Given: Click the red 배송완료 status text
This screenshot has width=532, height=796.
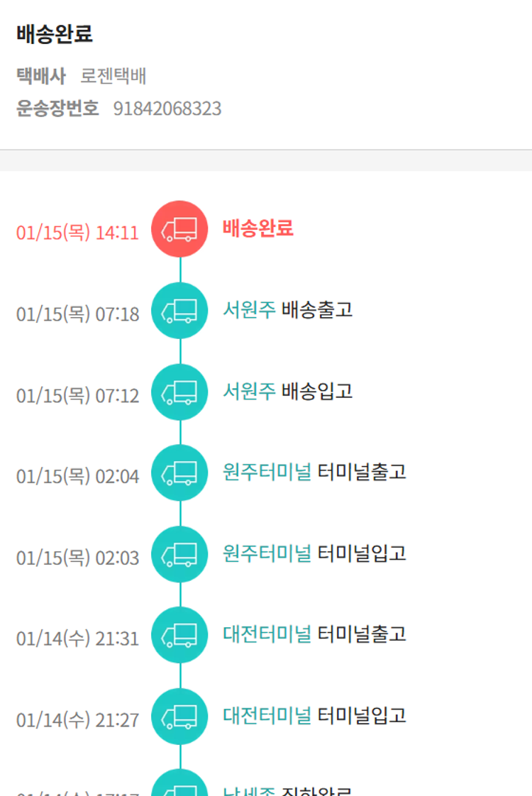Looking at the screenshot, I should coord(257,228).
